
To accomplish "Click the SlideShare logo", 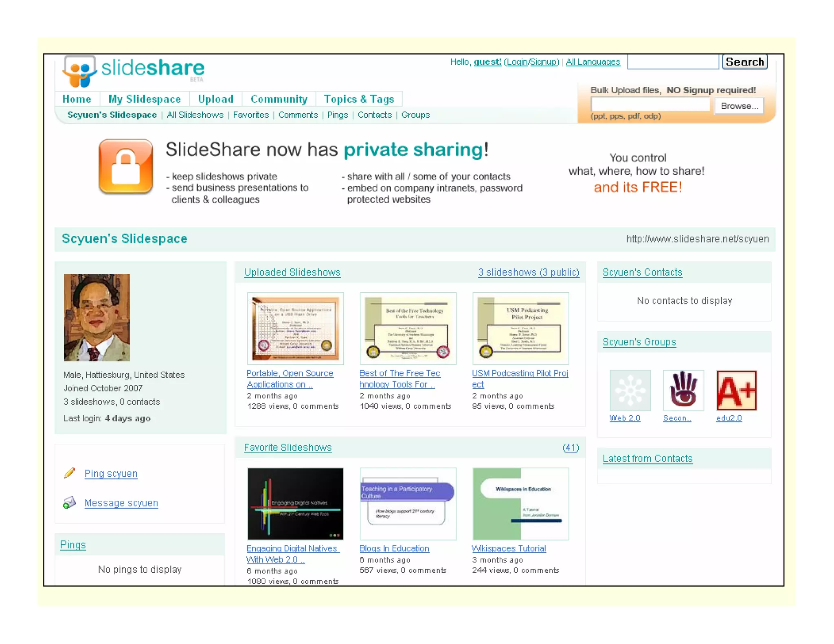I will pyautogui.click(x=134, y=71).
